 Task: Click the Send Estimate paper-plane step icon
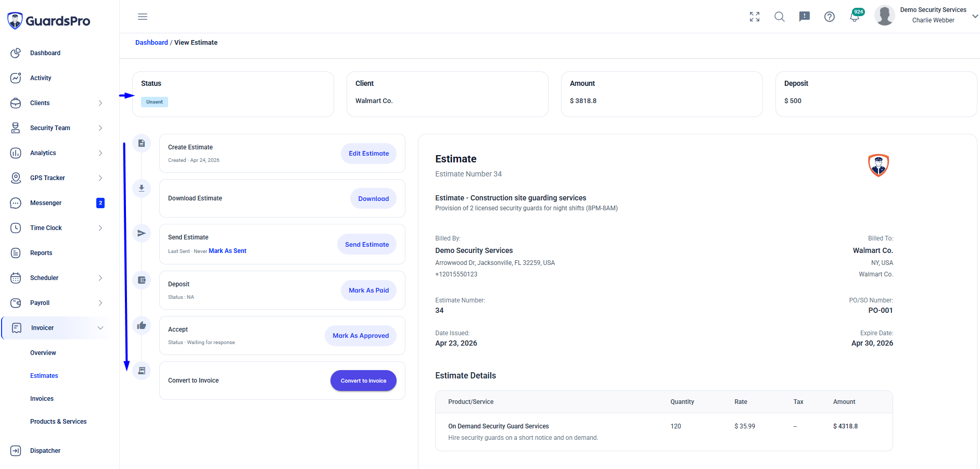pyautogui.click(x=142, y=233)
